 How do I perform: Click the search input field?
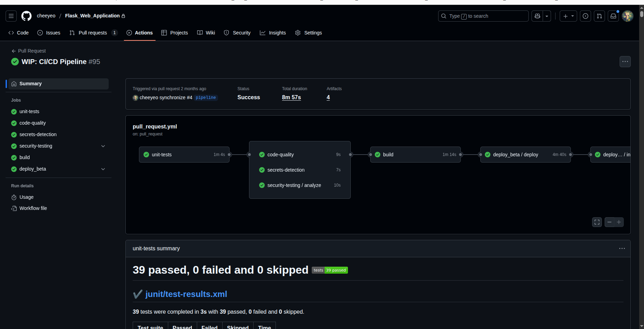click(483, 16)
